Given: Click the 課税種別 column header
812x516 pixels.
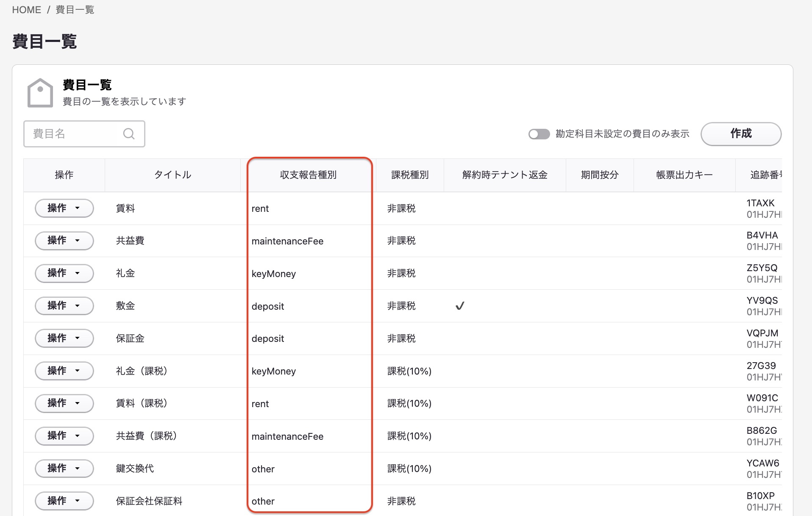Looking at the screenshot, I should click(410, 175).
